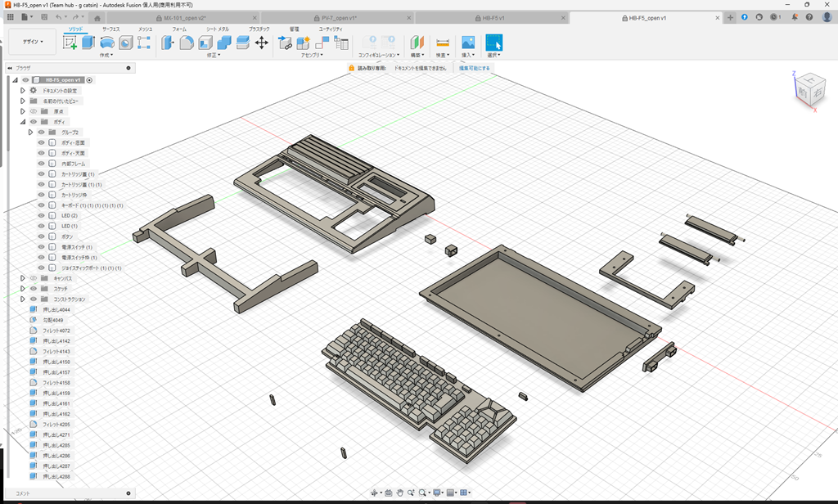Image resolution: width=838 pixels, height=504 pixels.
Task: Select the Revolve tool
Action: pos(107,41)
